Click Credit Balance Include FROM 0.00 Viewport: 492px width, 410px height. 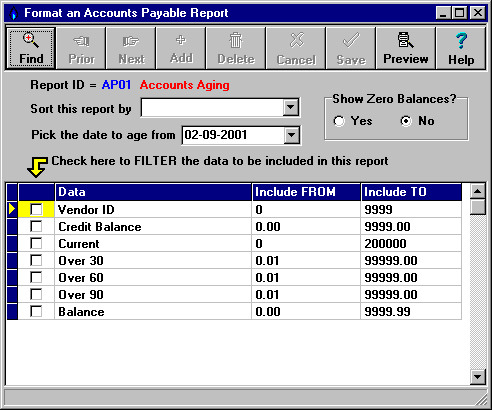pos(306,227)
